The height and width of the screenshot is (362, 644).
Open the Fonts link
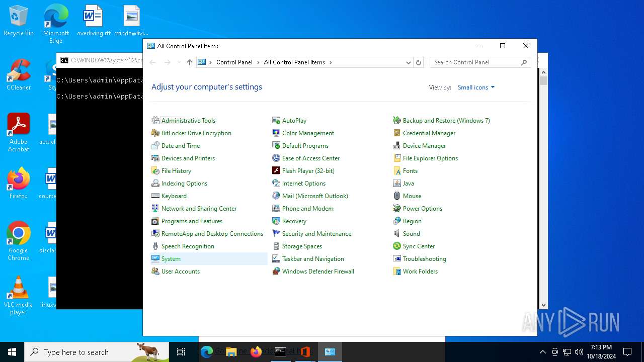click(411, 171)
